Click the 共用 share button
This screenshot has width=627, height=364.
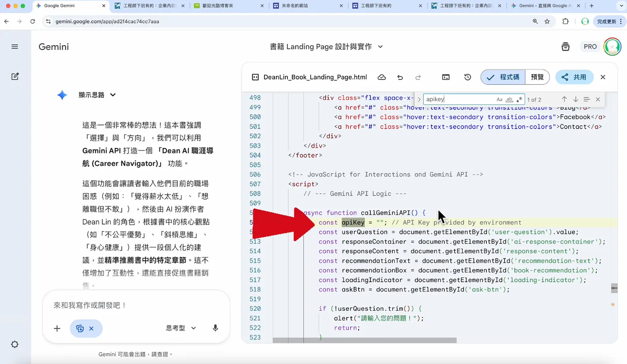(575, 77)
